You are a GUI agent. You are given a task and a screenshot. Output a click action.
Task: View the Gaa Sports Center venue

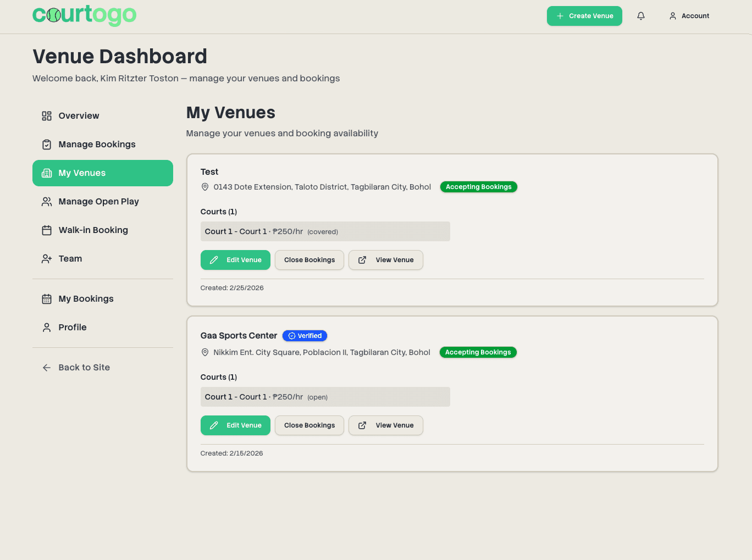pyautogui.click(x=385, y=425)
